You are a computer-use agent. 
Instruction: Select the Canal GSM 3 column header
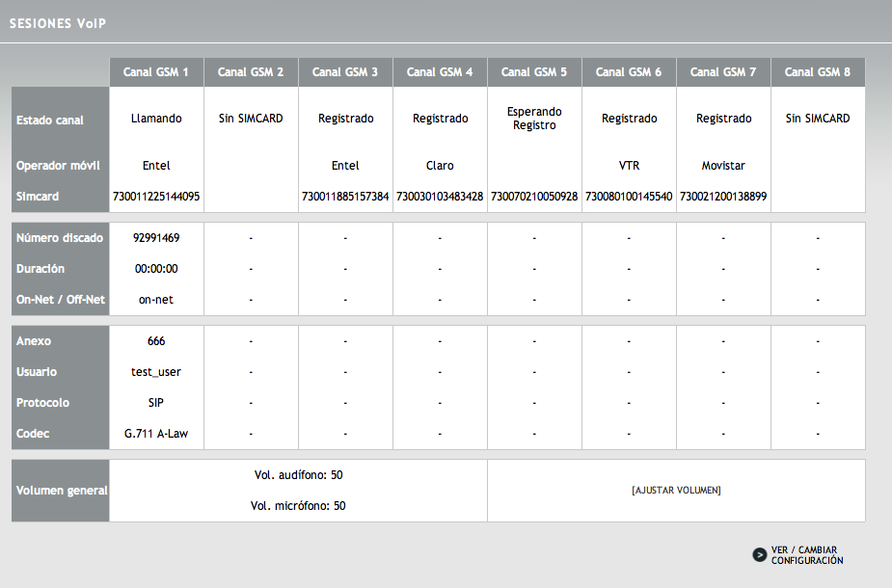coord(344,72)
